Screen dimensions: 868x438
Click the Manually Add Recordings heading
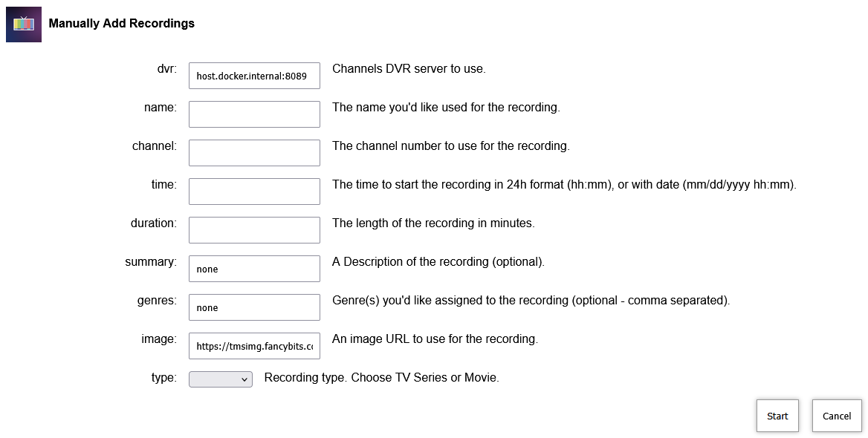click(x=121, y=24)
